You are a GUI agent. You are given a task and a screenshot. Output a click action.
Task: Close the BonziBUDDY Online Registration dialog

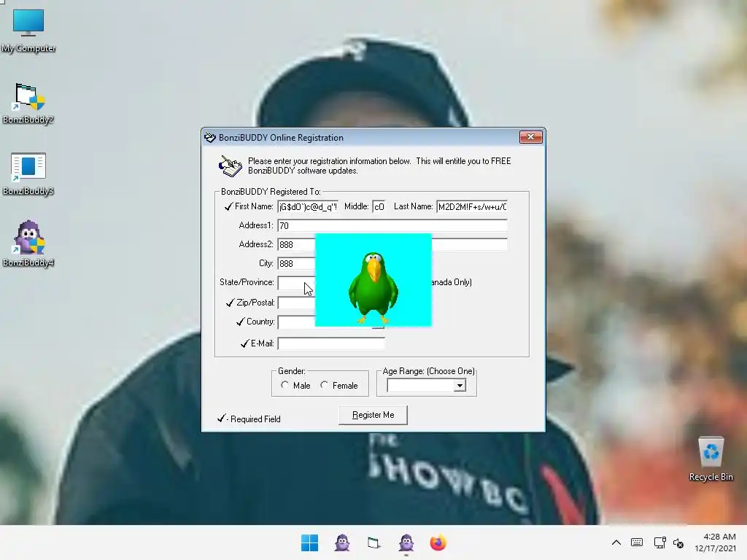tap(530, 137)
